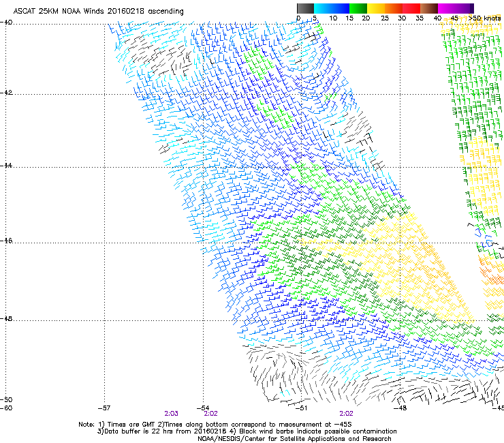504x443 pixels.
Task: Click the '-46' latitude axis label
Action: coord(6,241)
